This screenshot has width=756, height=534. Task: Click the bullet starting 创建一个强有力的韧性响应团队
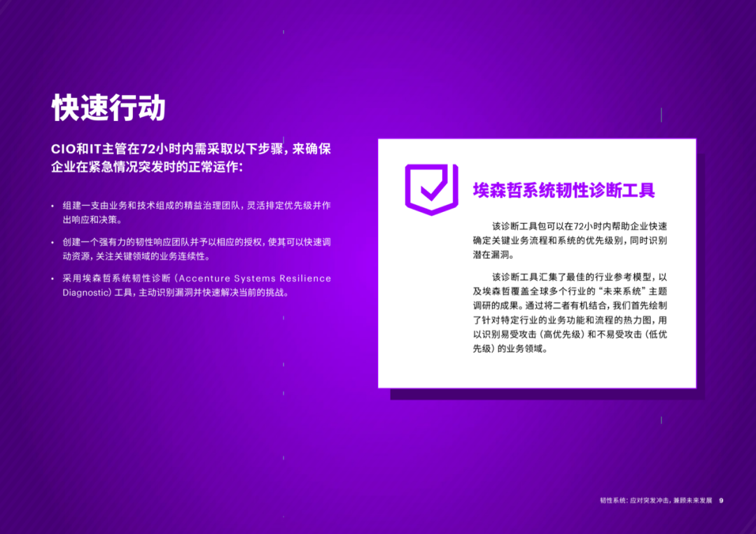point(197,249)
